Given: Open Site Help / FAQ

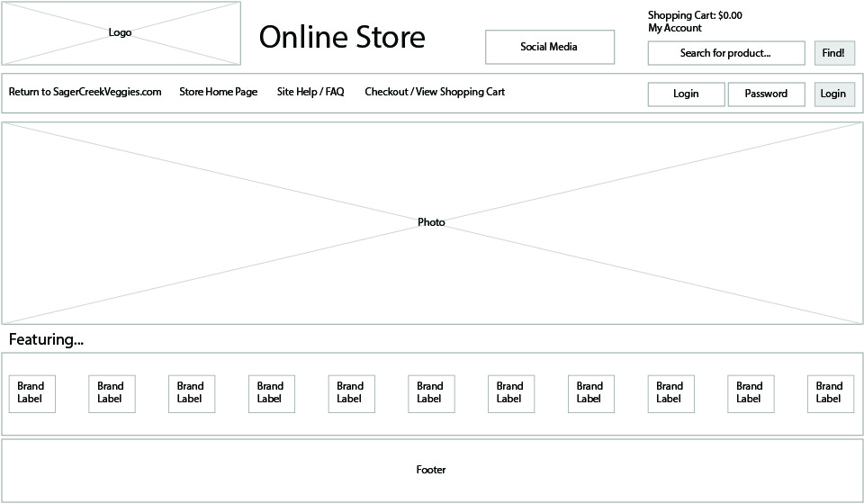Looking at the screenshot, I should pyautogui.click(x=310, y=92).
